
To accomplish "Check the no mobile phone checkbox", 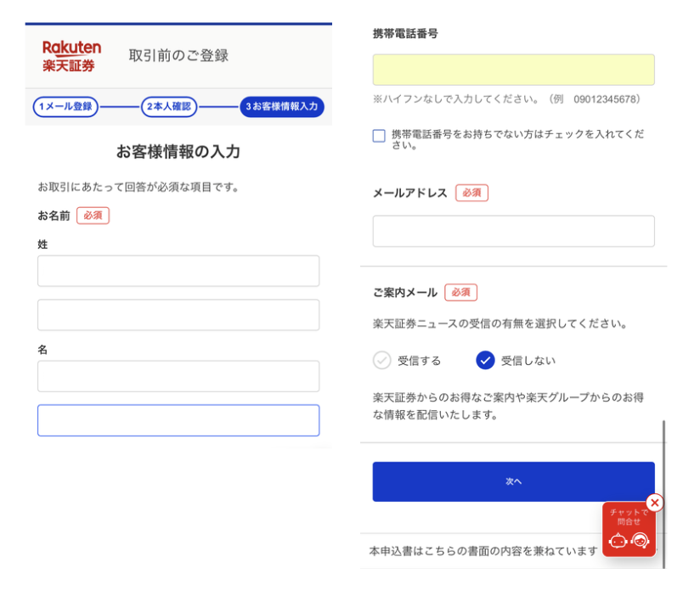I will (379, 136).
